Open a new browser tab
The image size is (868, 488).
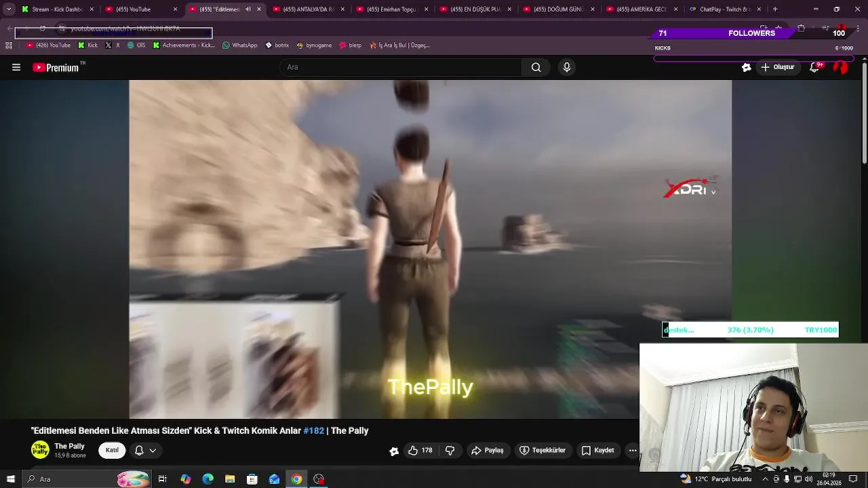(x=775, y=9)
